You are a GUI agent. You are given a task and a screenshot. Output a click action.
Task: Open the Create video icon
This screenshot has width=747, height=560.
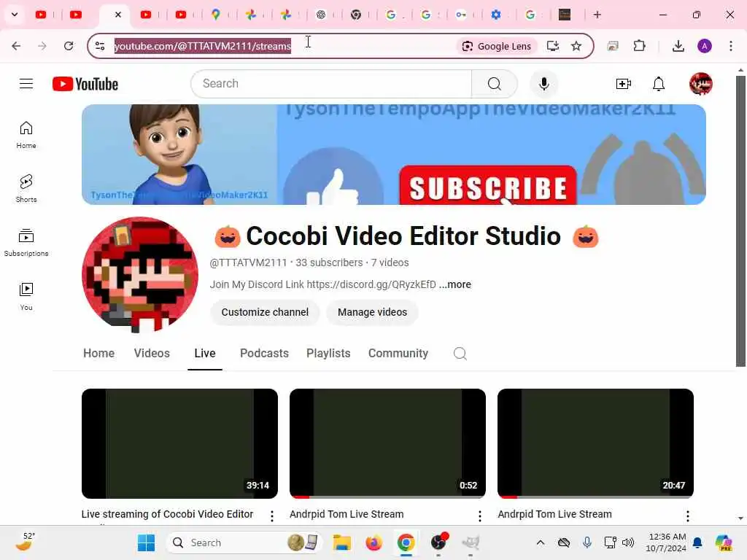[623, 84]
